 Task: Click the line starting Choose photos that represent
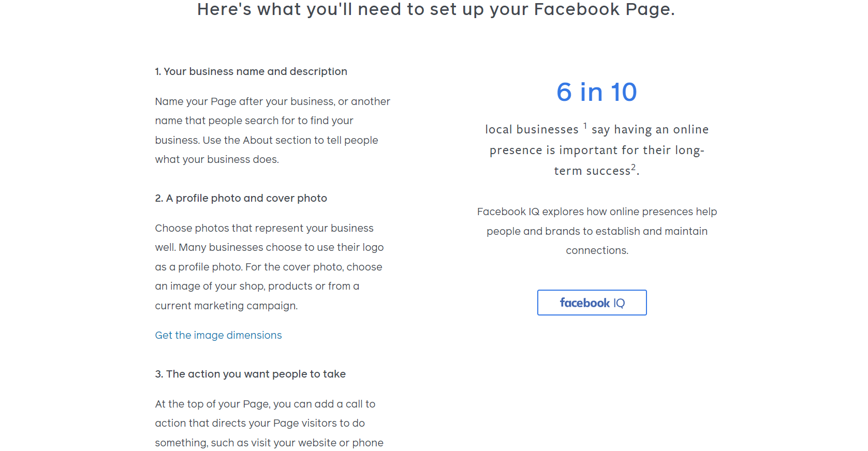coord(264,228)
